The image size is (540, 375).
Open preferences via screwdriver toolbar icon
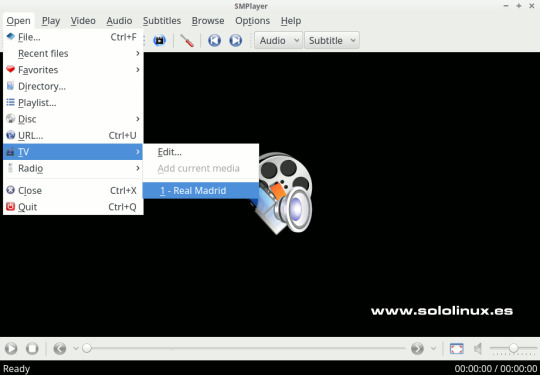(187, 41)
